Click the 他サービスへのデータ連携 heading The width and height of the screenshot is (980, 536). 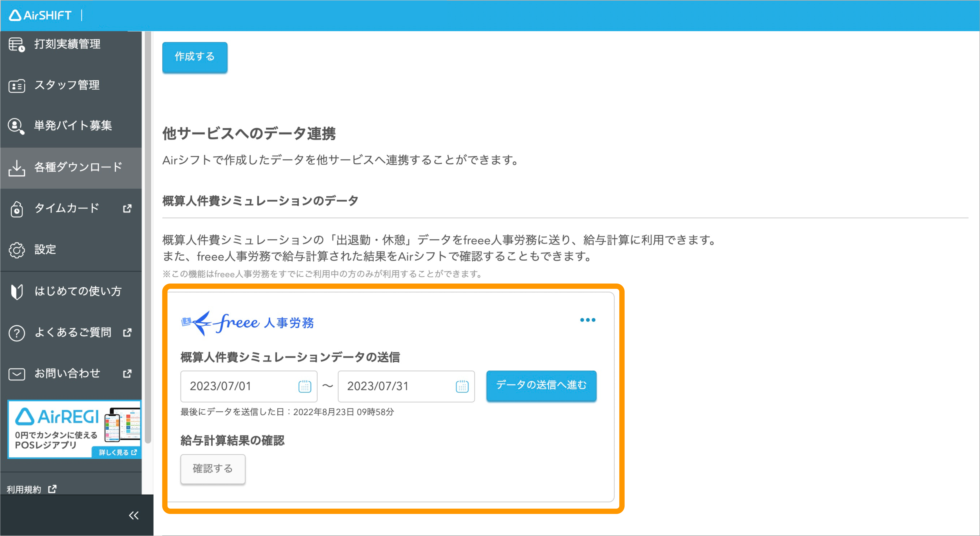tap(249, 134)
